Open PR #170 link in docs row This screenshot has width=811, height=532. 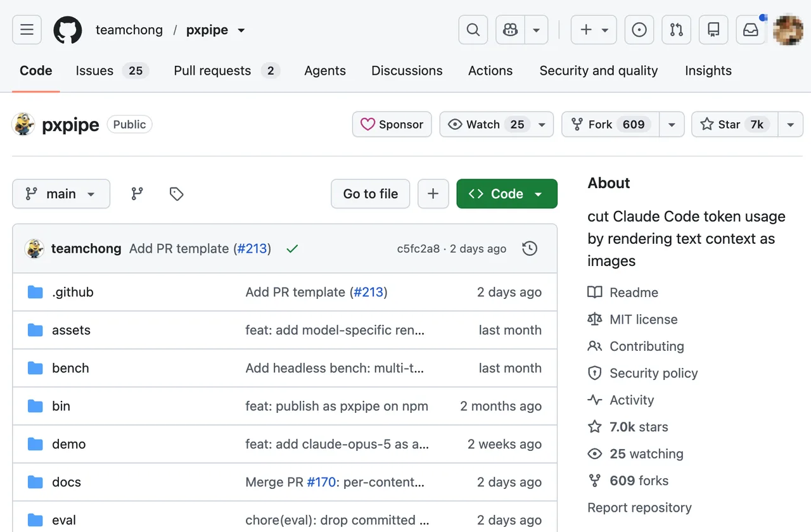coord(321,482)
